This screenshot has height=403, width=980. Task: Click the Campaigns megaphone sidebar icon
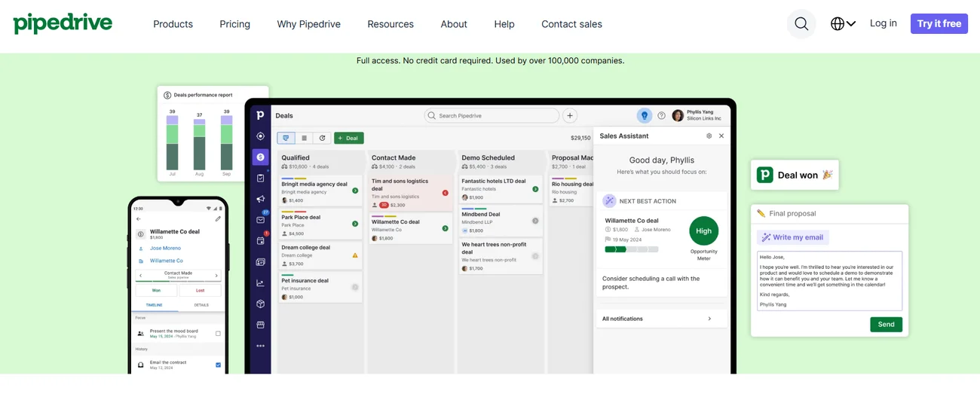pos(260,199)
